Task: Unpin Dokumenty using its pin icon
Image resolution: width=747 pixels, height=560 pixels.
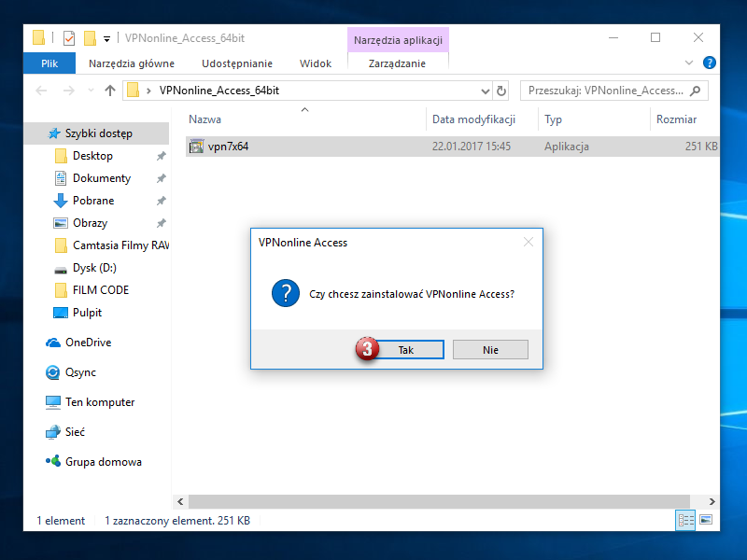Action: coord(162,178)
